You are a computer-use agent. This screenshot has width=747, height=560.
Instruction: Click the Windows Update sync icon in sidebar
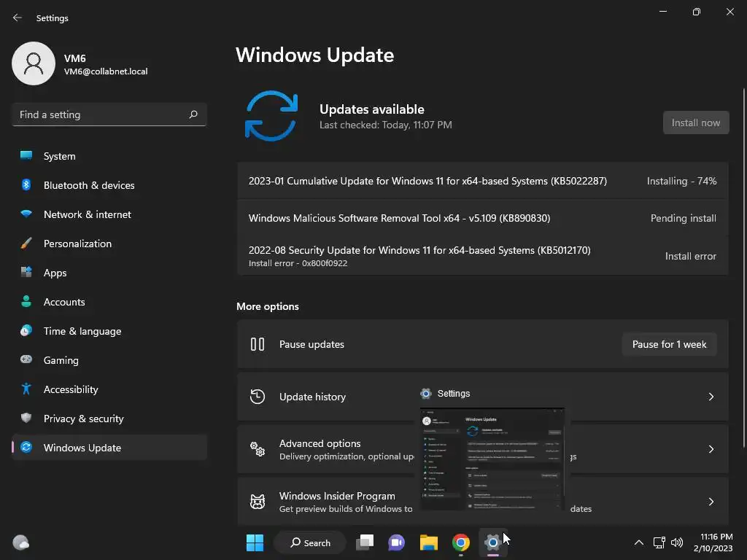click(26, 447)
